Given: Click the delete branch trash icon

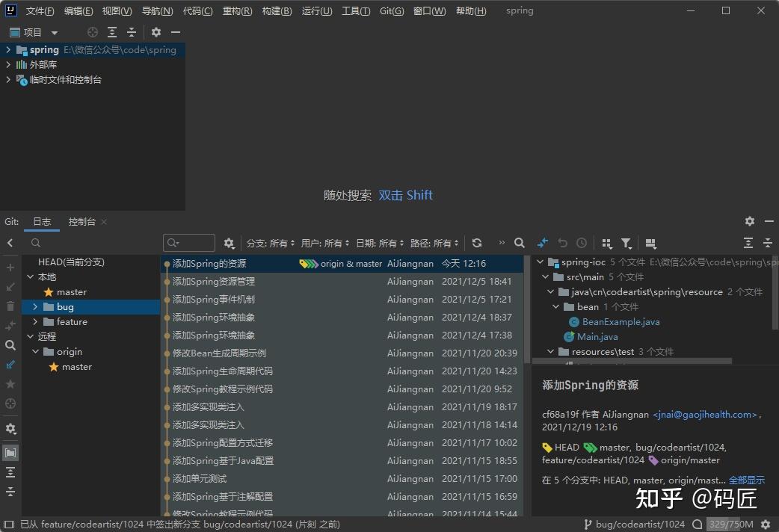Looking at the screenshot, I should 10,307.
